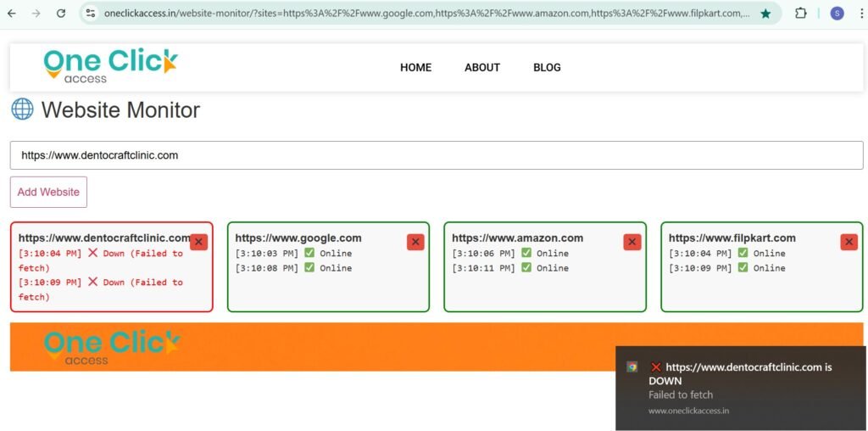The height and width of the screenshot is (431, 868).
Task: Open site information icon in address bar
Action: [x=91, y=14]
